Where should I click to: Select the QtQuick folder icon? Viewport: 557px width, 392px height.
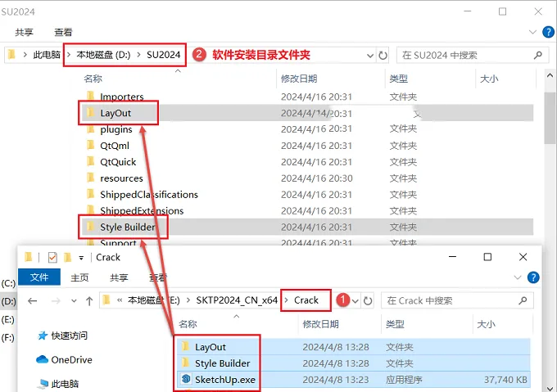(91, 161)
